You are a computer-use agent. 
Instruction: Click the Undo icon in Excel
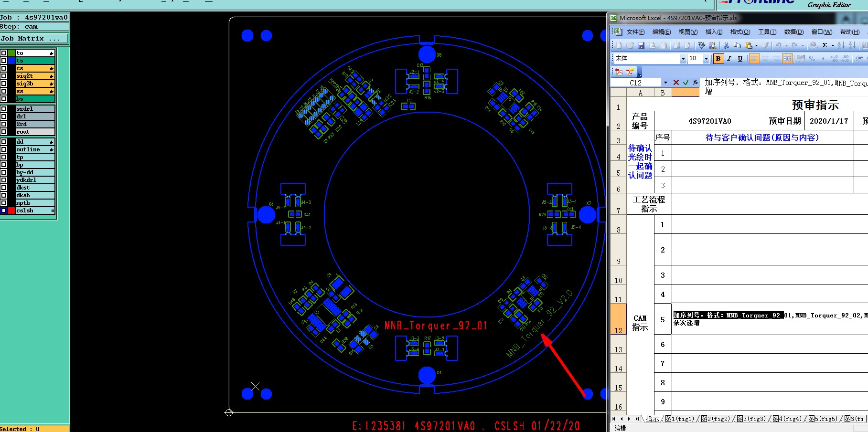coord(778,45)
